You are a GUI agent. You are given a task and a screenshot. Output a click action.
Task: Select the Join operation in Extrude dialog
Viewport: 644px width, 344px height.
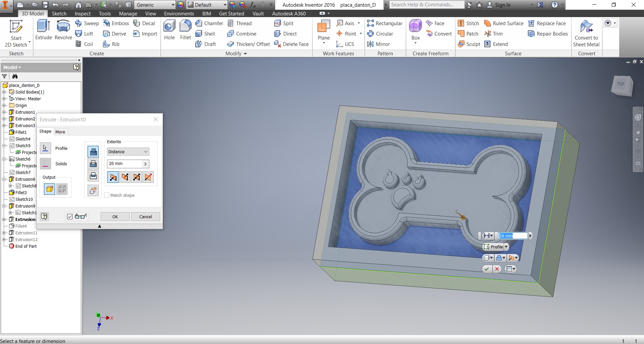93,152
